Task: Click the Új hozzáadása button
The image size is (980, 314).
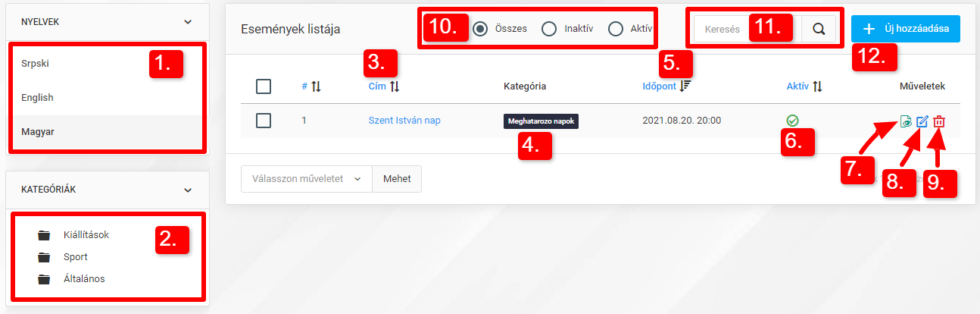Action: click(906, 29)
